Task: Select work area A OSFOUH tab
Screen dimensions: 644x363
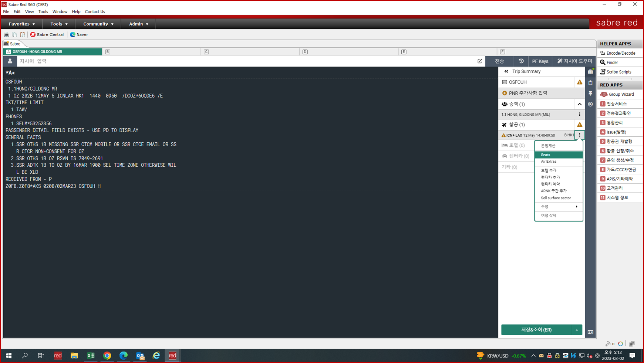Action: 53,52
